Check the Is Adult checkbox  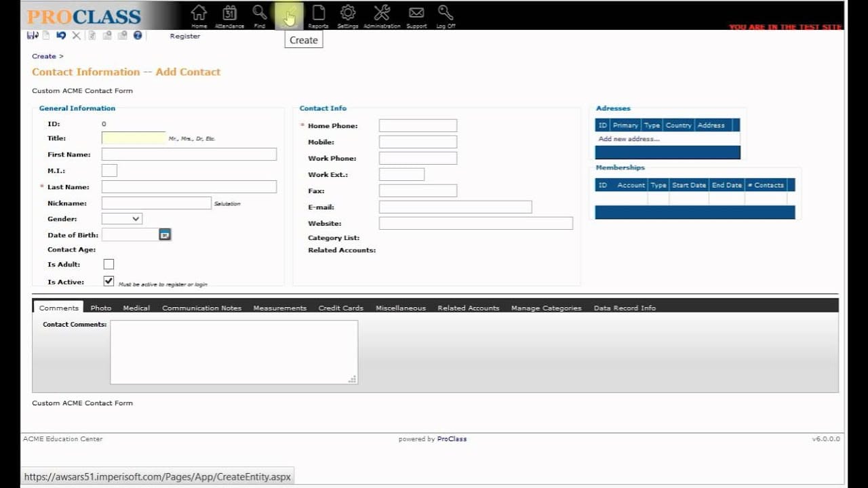point(108,264)
